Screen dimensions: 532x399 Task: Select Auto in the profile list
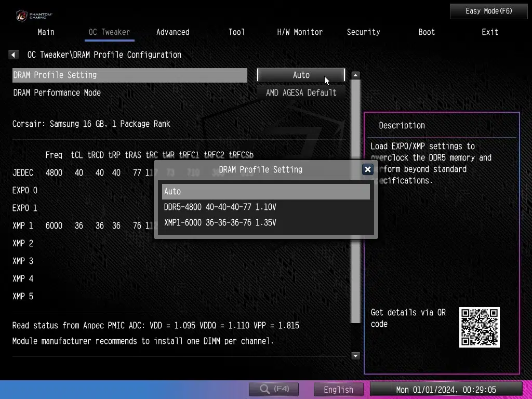[x=265, y=191]
